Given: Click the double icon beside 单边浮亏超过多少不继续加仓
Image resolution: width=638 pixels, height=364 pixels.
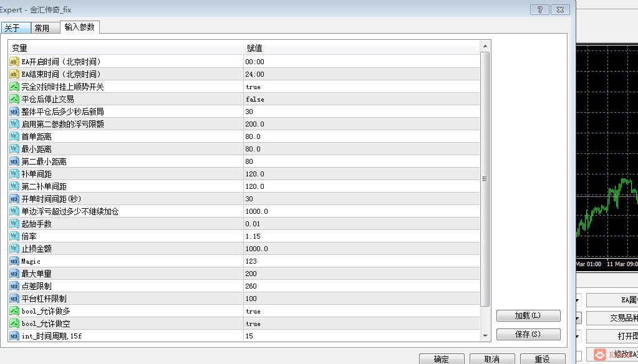Looking at the screenshot, I should (x=14, y=211).
